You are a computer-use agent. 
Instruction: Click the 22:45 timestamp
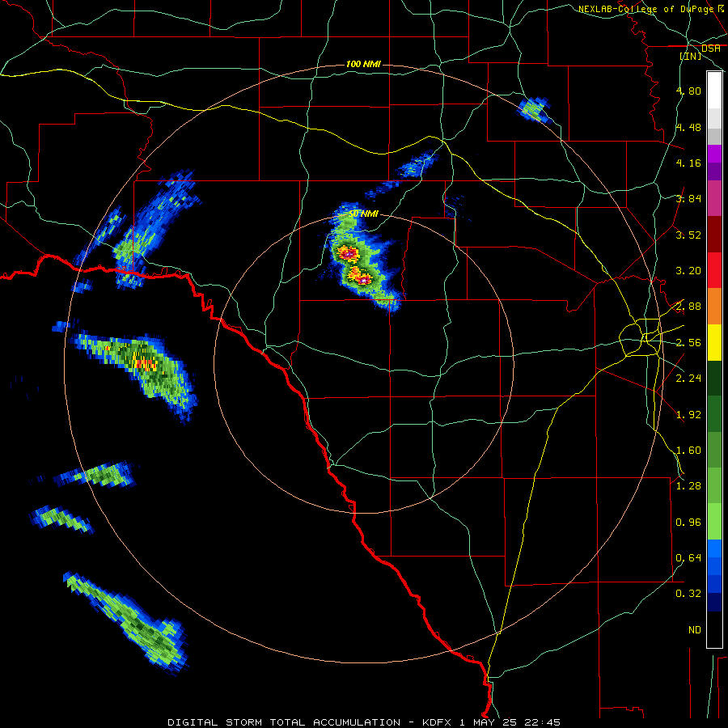[542, 722]
